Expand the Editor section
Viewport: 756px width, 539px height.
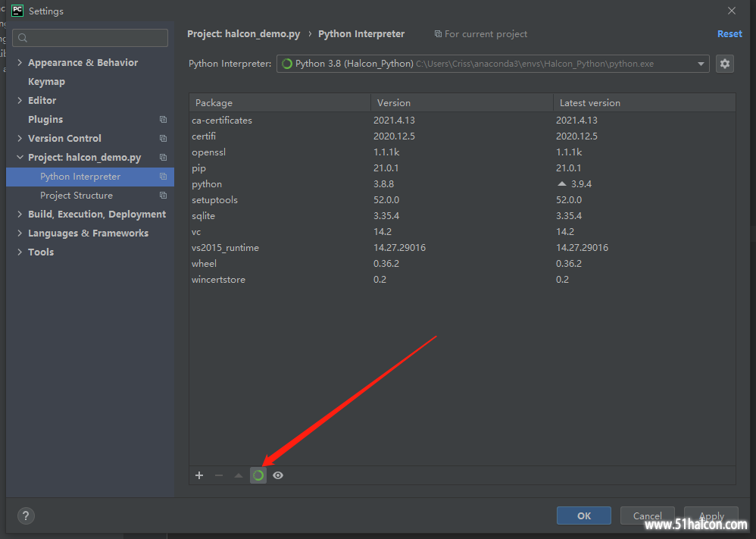coord(20,100)
